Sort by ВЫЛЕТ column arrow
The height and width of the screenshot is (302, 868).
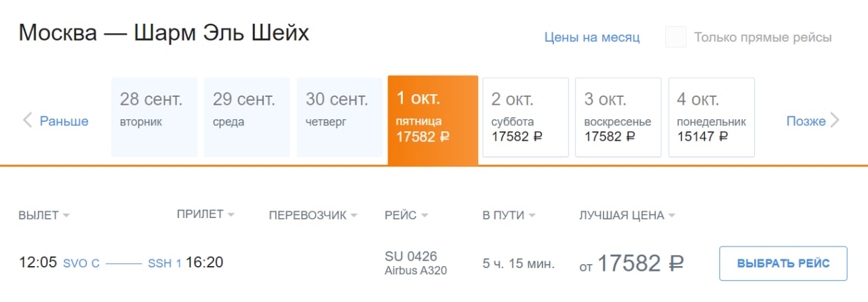point(66,216)
